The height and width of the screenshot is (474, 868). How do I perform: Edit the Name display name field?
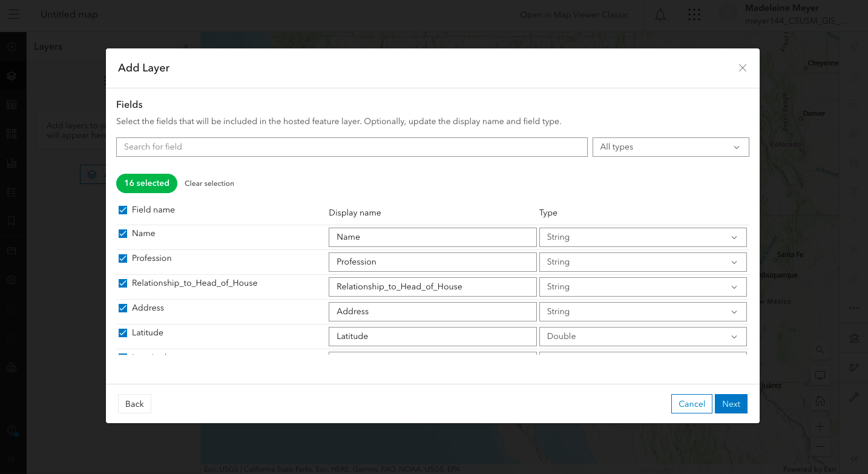[x=433, y=237]
